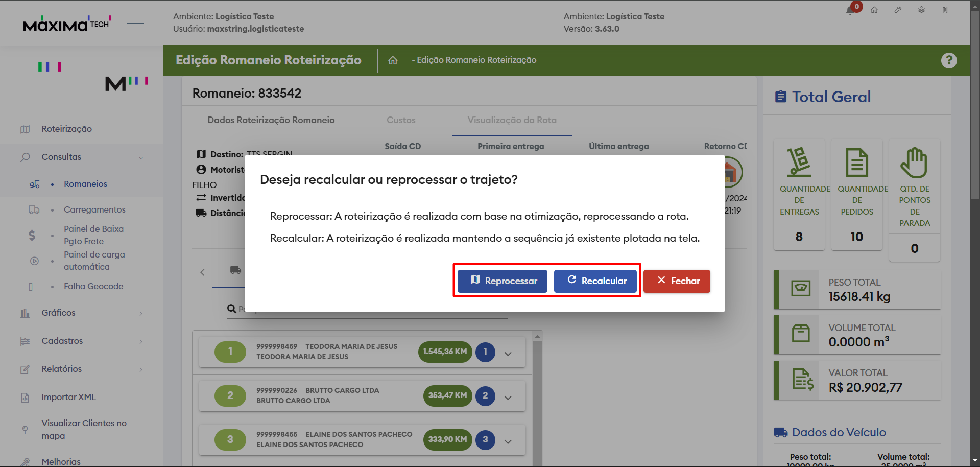Open the help question mark icon
This screenshot has width=980, height=467.
948,60
